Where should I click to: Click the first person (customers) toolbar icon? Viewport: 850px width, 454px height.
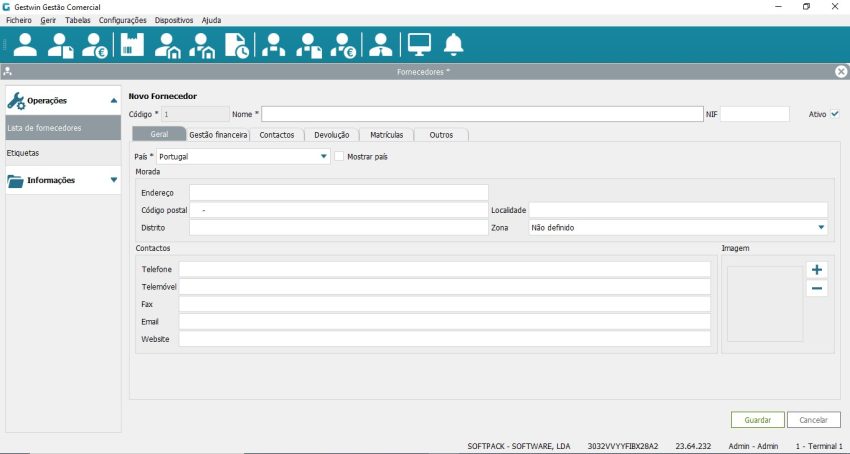pos(25,45)
